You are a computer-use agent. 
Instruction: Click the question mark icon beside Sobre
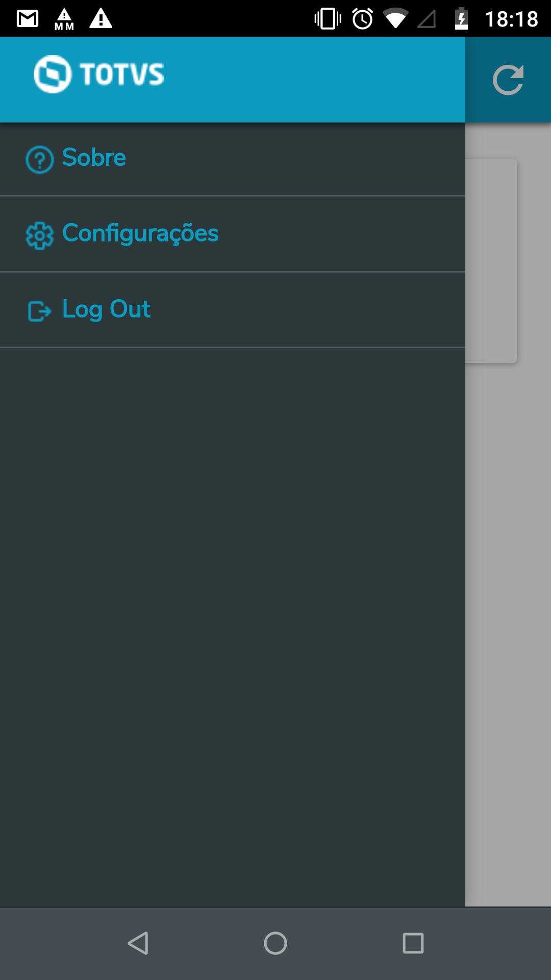[40, 160]
